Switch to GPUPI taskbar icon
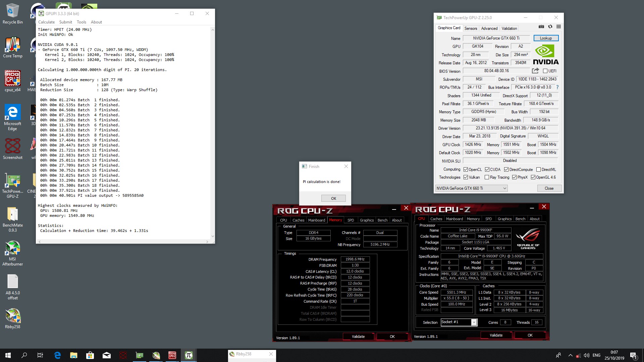Viewport: 644px width, 362px height. pos(189,355)
